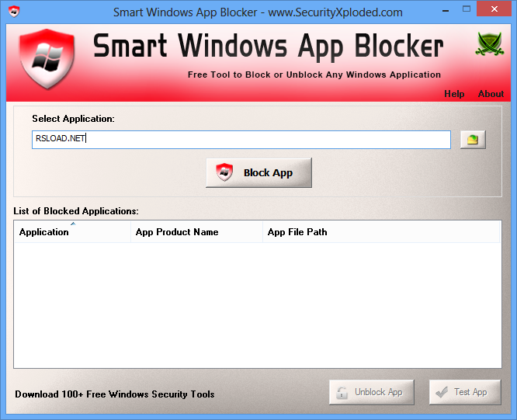Sort by the App File Path column
The width and height of the screenshot is (517, 420).
[x=381, y=232]
